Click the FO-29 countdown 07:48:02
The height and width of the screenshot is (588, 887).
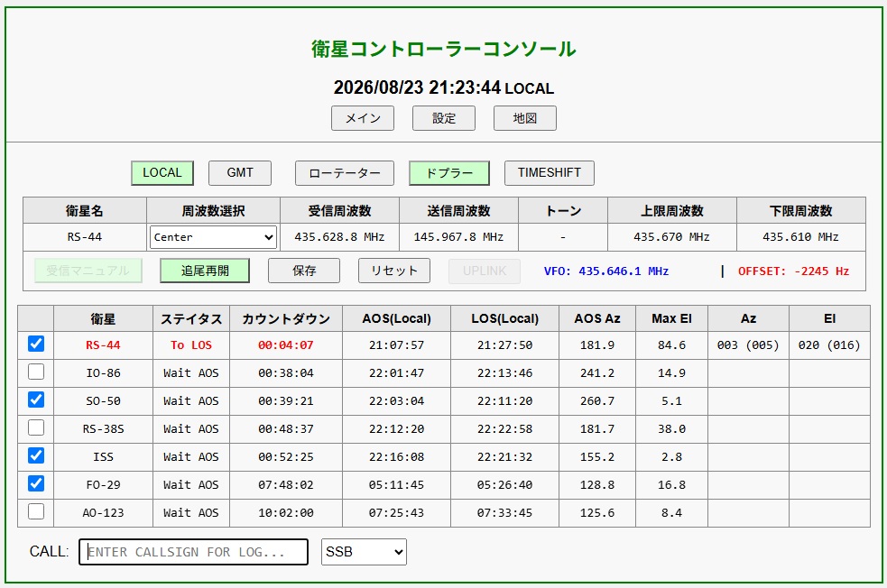(x=286, y=485)
